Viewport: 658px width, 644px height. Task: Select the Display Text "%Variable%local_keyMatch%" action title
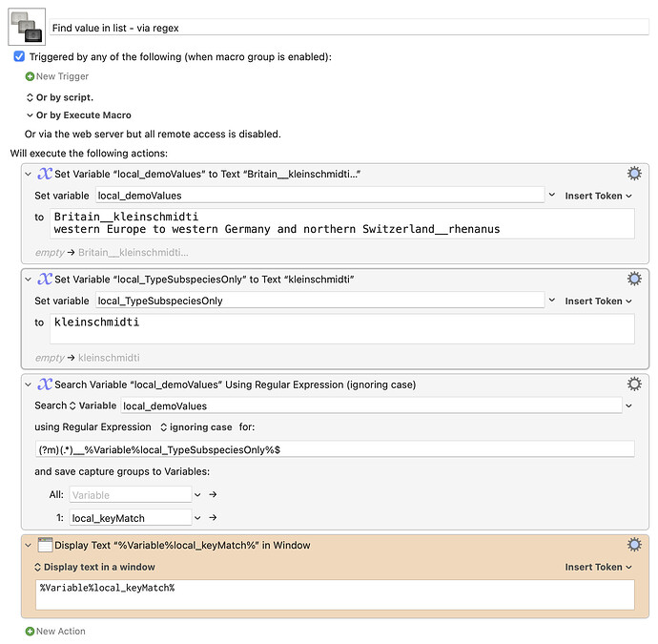click(x=182, y=546)
